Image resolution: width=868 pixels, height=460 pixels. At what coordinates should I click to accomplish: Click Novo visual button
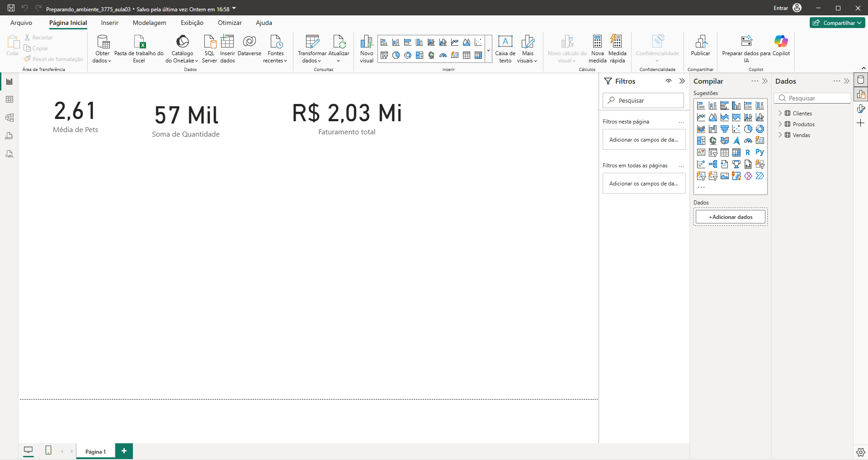[x=367, y=49]
